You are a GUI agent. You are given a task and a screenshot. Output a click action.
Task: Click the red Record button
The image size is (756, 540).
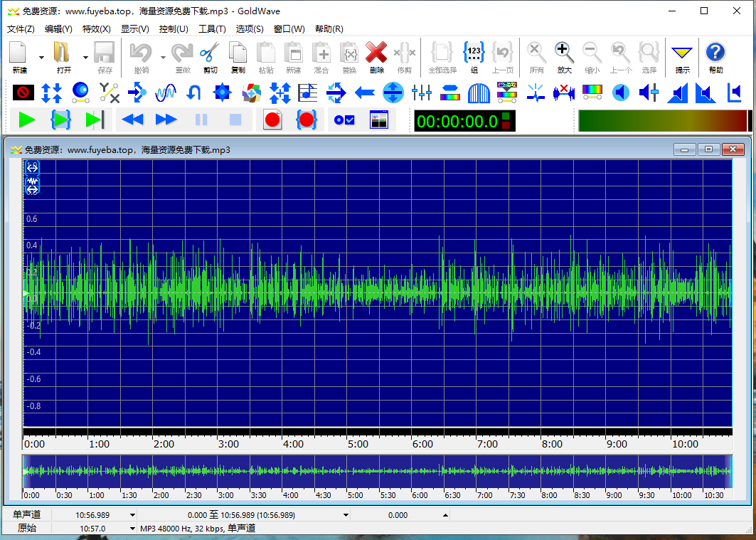272,120
